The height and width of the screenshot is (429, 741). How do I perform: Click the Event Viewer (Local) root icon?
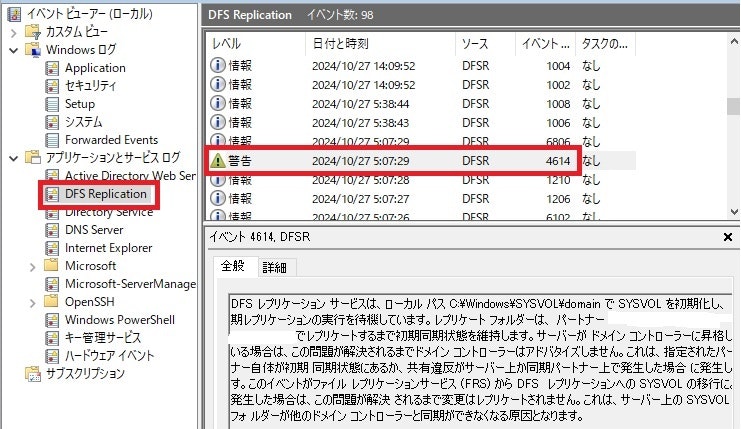(14, 14)
